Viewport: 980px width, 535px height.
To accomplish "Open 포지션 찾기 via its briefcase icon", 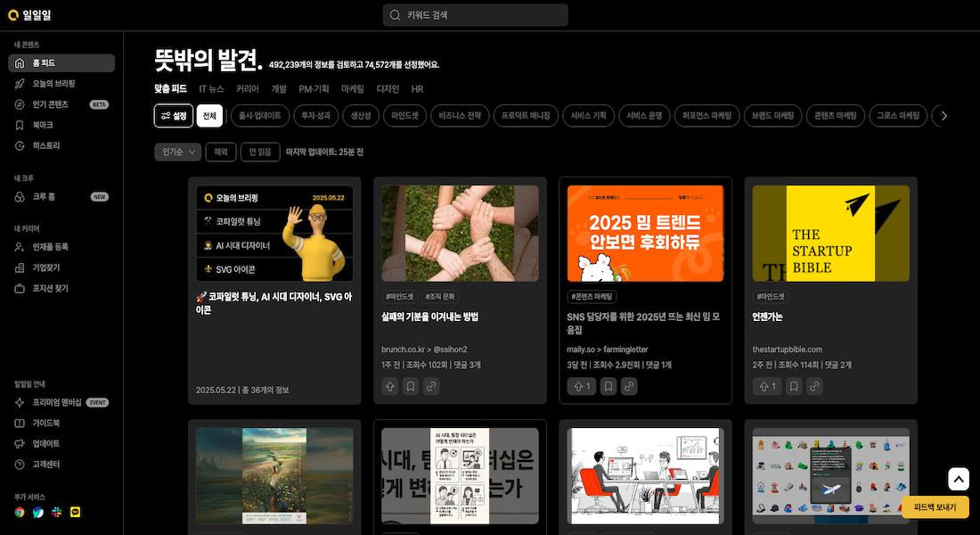I will pos(20,289).
